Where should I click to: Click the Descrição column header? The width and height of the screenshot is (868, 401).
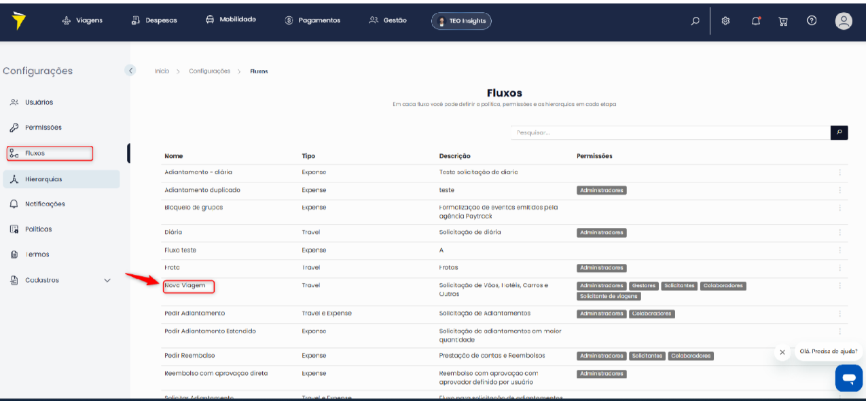455,156
